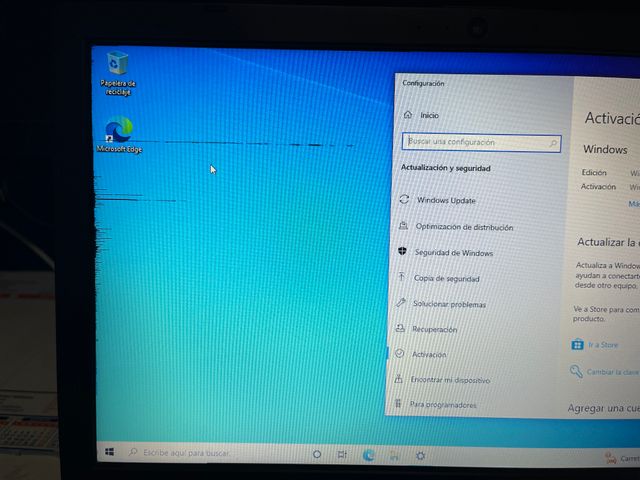Click the wrench icon for Solucionar problemas
Image resolution: width=640 pixels, height=480 pixels.
pos(401,302)
